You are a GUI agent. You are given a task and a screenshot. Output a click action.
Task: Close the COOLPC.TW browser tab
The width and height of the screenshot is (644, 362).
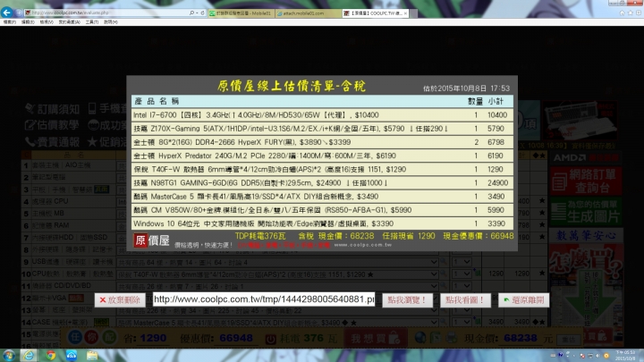click(x=405, y=13)
